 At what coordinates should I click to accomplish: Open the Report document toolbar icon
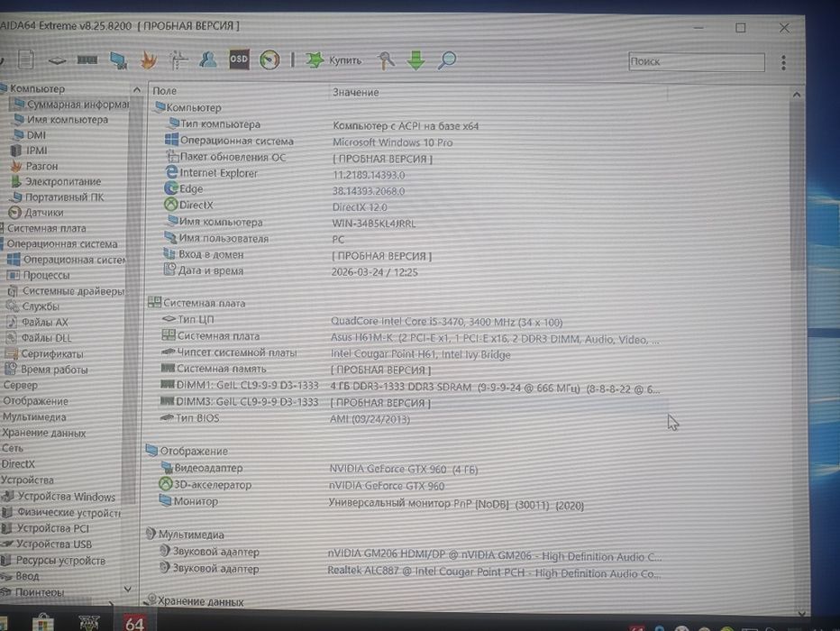click(26, 59)
